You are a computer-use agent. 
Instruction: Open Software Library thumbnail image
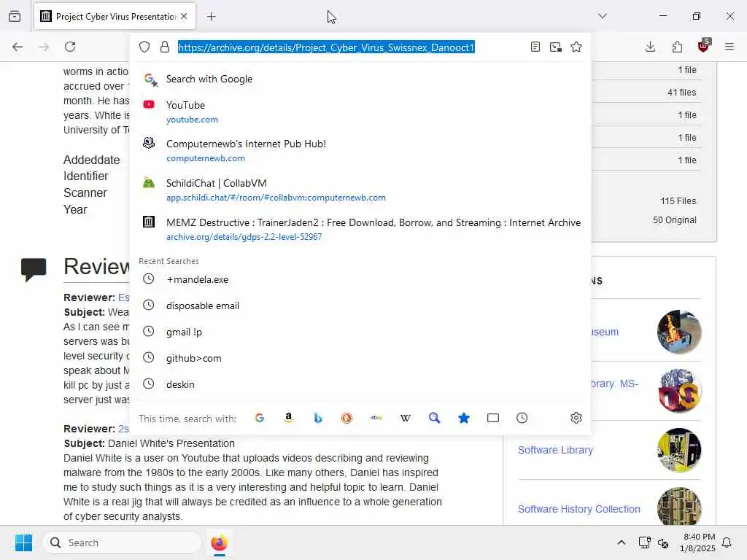679,450
